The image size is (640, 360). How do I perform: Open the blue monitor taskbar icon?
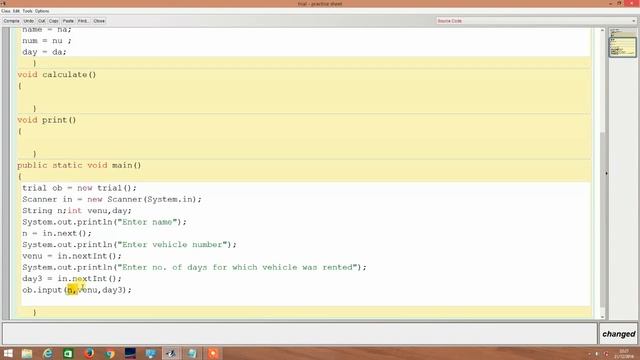click(x=151, y=353)
